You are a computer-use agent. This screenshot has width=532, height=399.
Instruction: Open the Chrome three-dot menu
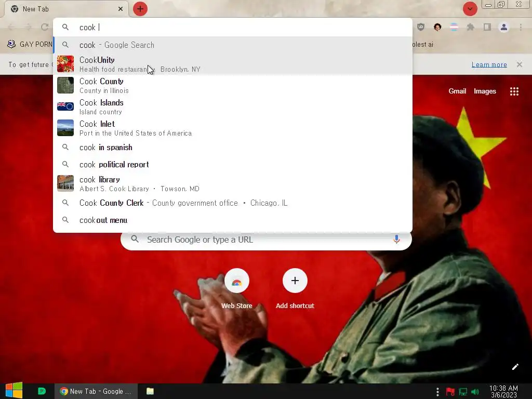[x=521, y=27]
